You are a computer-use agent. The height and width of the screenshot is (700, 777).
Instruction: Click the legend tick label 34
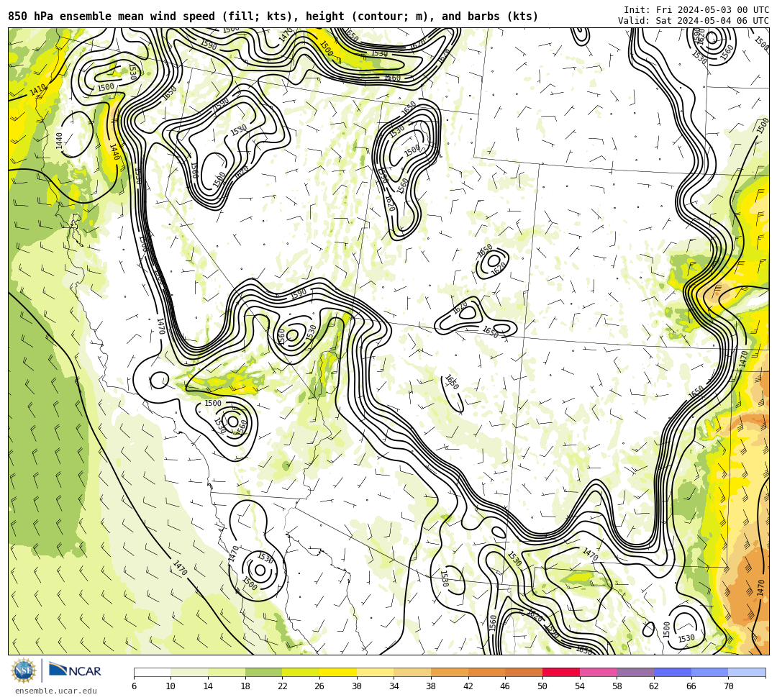coord(394,686)
